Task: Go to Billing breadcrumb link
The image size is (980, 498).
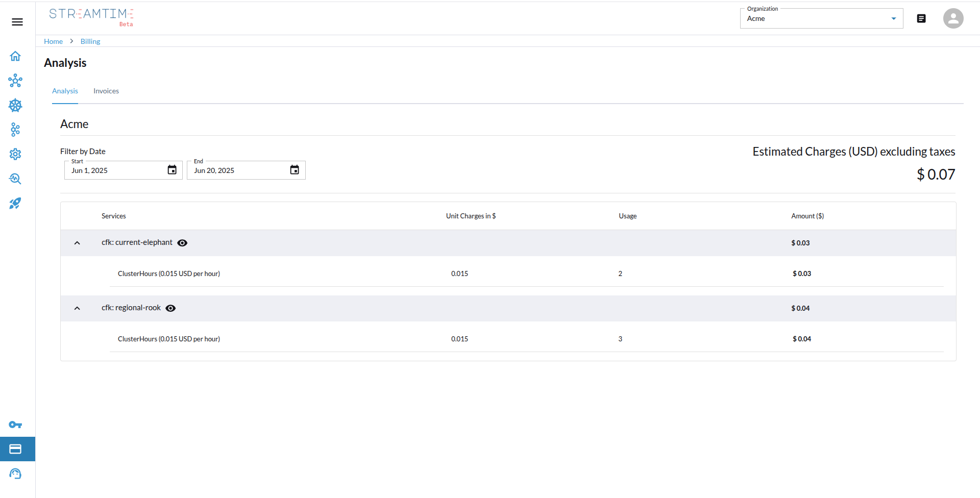Action: (90, 41)
